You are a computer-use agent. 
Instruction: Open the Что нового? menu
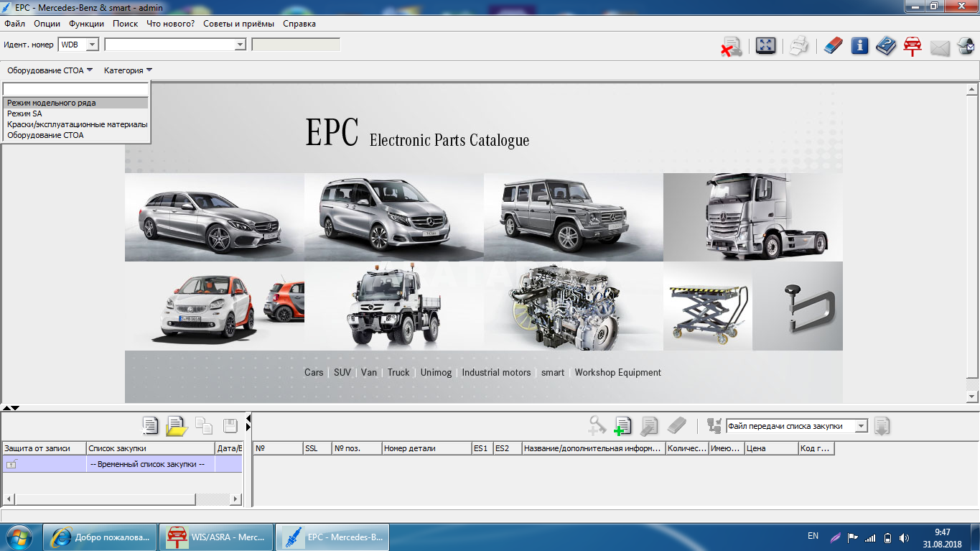pos(170,24)
